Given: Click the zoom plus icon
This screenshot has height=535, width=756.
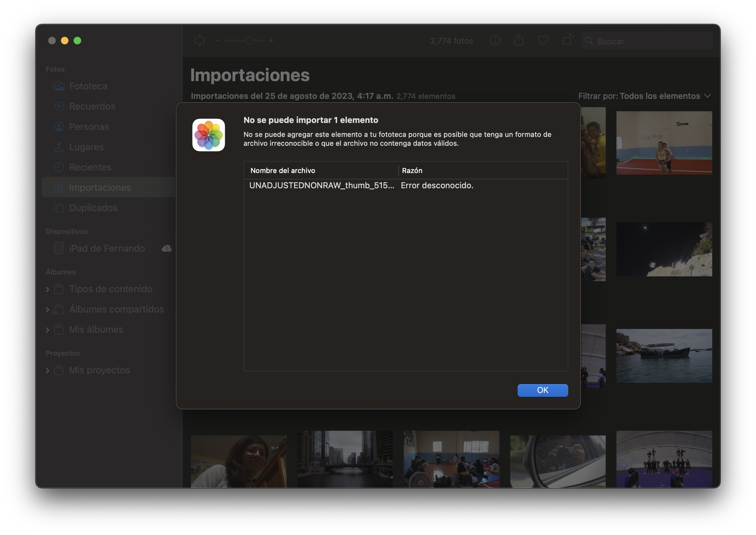Looking at the screenshot, I should pos(271,41).
